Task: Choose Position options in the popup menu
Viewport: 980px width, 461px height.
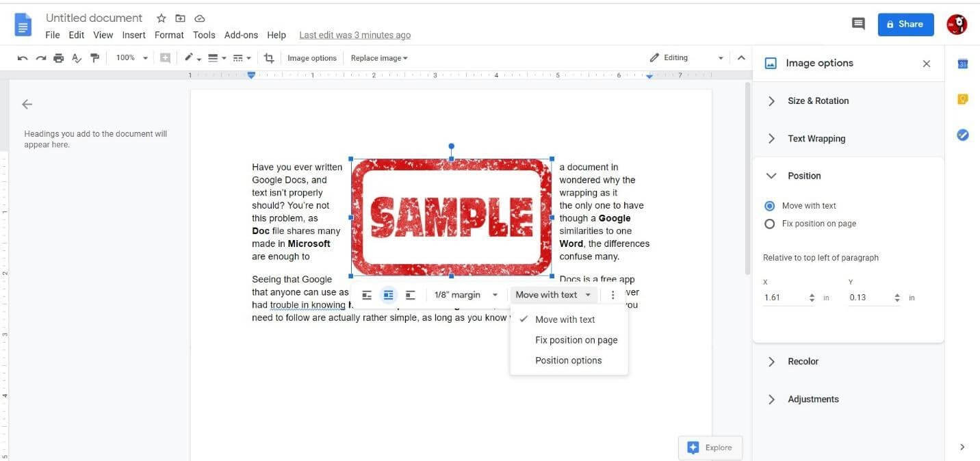Action: (x=569, y=360)
